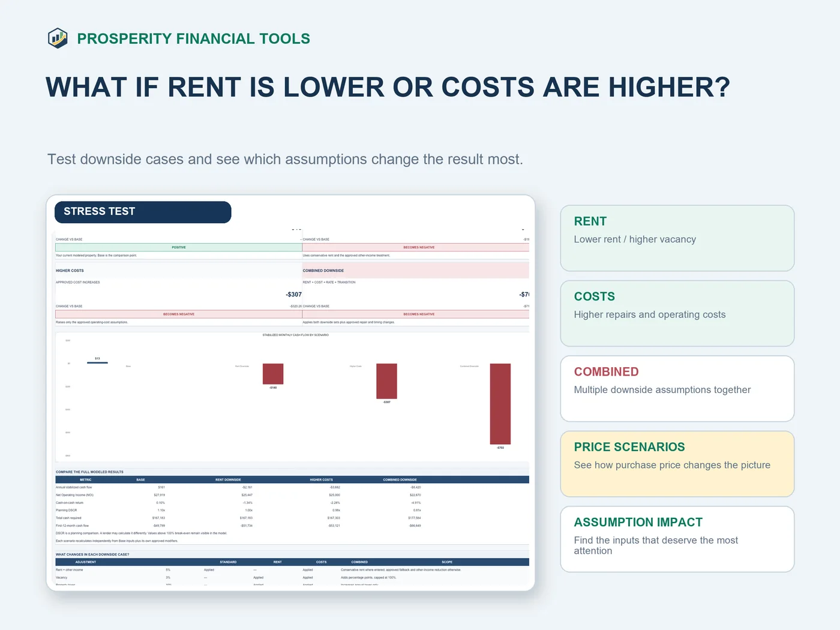This screenshot has height=630, width=840.
Task: Click the HIGHER COSTS section heading
Action: 70,271
